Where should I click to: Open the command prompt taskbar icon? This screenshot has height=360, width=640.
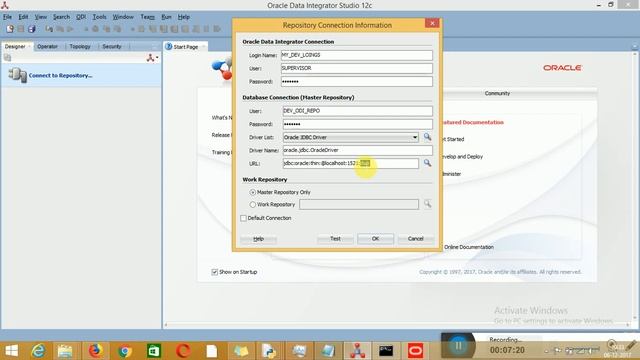click(x=386, y=351)
